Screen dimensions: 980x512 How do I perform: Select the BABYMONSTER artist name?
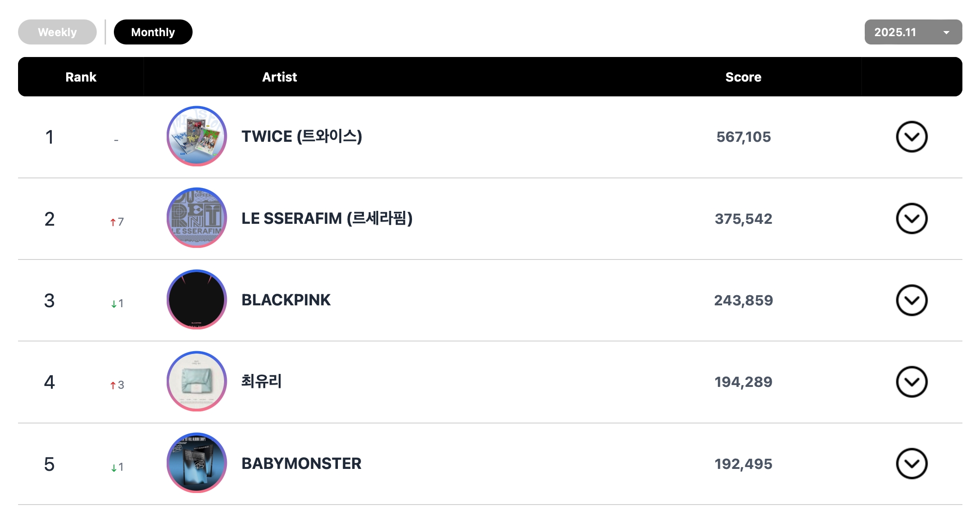(301, 463)
